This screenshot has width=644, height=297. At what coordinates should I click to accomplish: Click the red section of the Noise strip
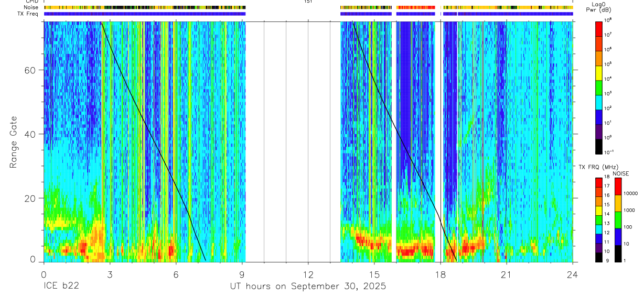click(x=416, y=7)
